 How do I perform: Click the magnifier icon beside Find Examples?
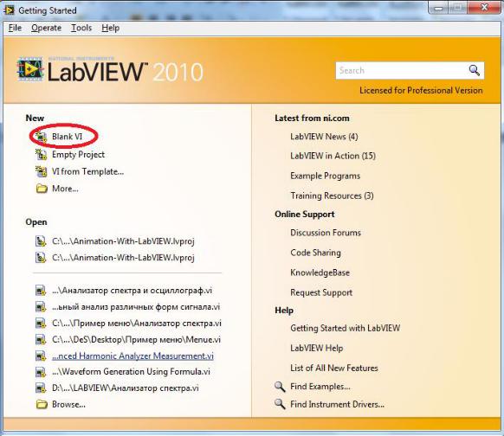point(280,387)
